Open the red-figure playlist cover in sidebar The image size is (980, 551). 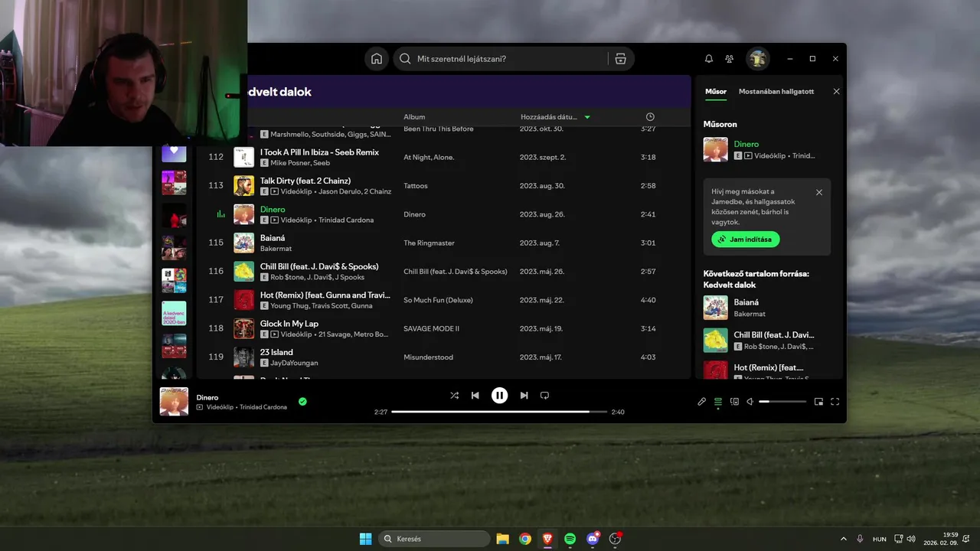(x=174, y=215)
